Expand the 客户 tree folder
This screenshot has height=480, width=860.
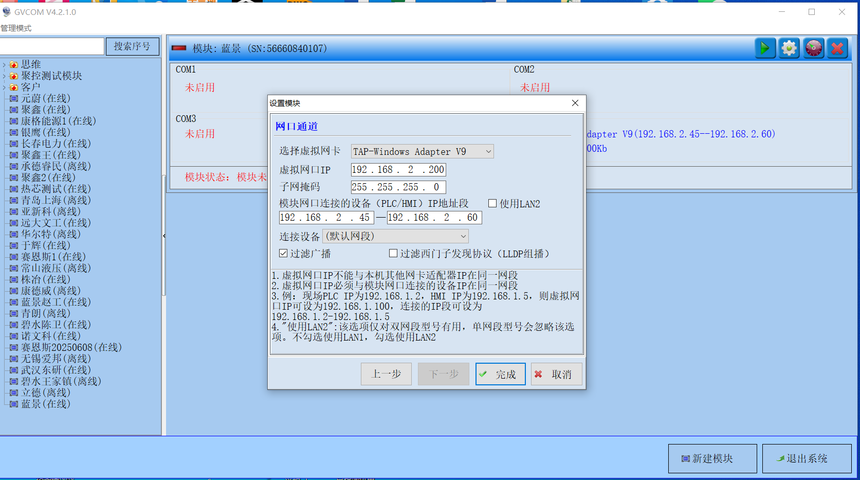pyautogui.click(x=4, y=87)
